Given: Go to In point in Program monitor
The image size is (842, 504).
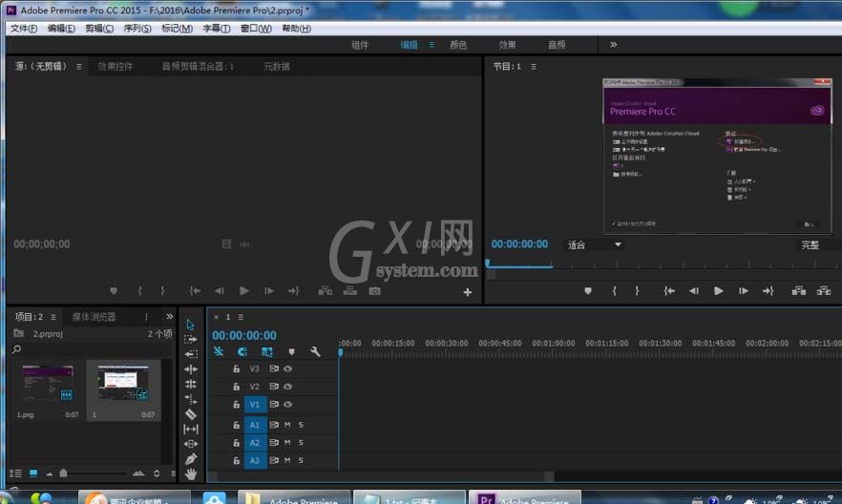Looking at the screenshot, I should (x=669, y=291).
